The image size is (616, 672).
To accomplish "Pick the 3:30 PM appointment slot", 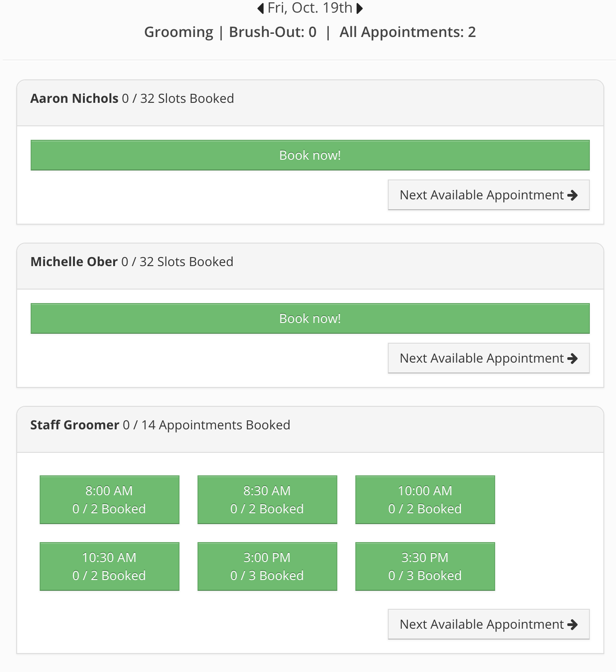I will tap(425, 566).
